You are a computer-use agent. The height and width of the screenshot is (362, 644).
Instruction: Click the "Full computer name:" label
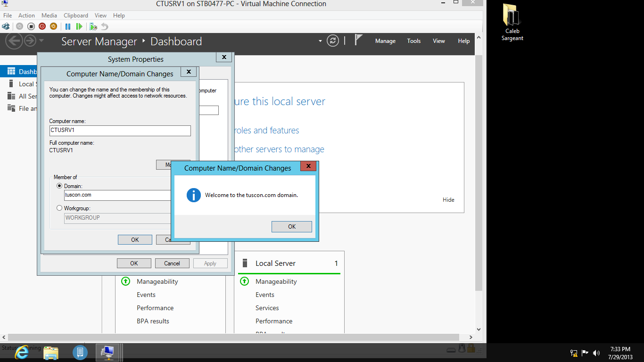point(72,143)
